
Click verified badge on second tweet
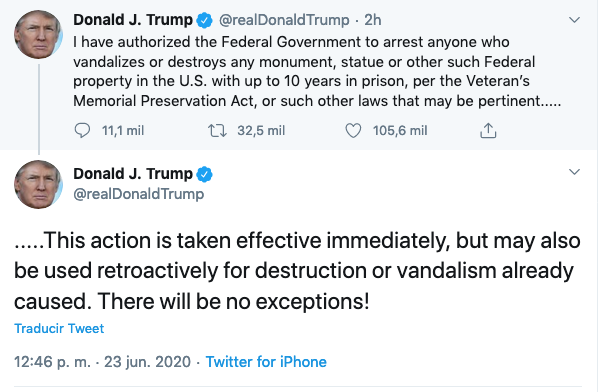click(204, 174)
